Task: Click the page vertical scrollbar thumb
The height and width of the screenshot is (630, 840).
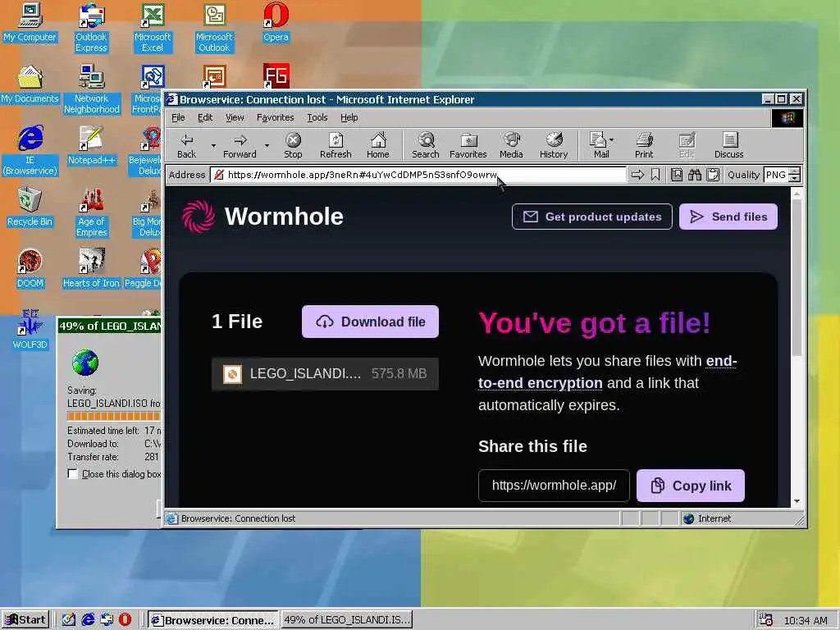Action: [x=797, y=277]
